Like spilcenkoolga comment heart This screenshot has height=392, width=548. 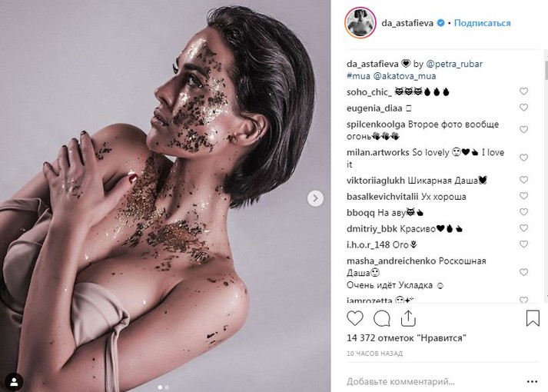(x=523, y=129)
